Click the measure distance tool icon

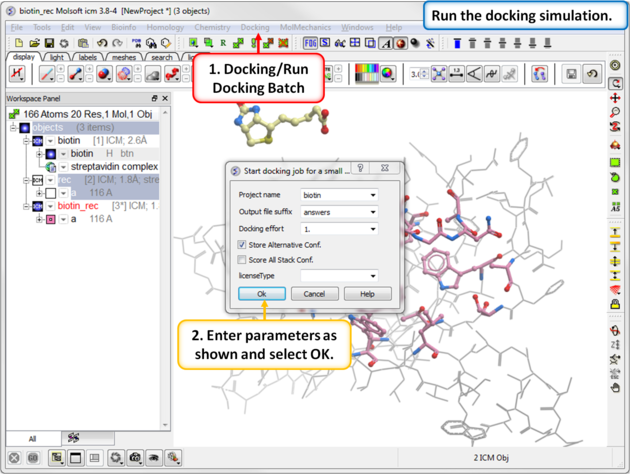click(455, 75)
